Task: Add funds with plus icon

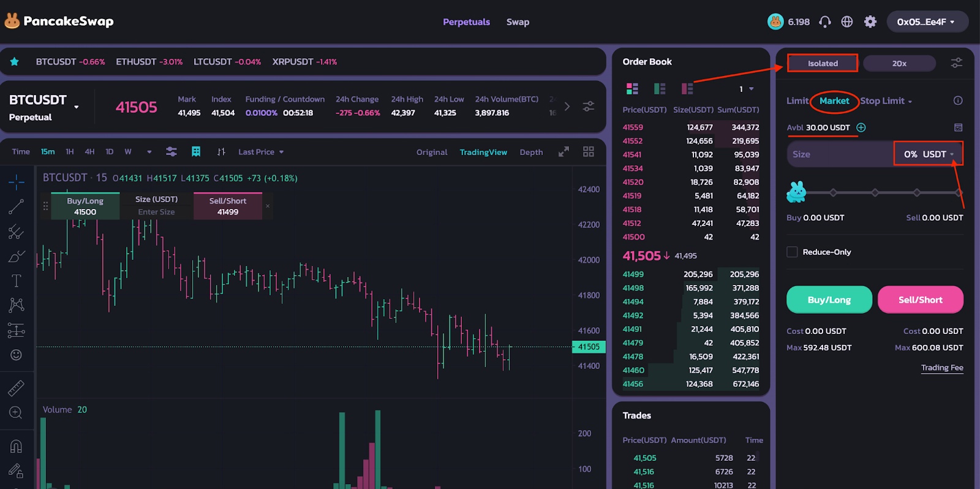Action: pyautogui.click(x=861, y=127)
